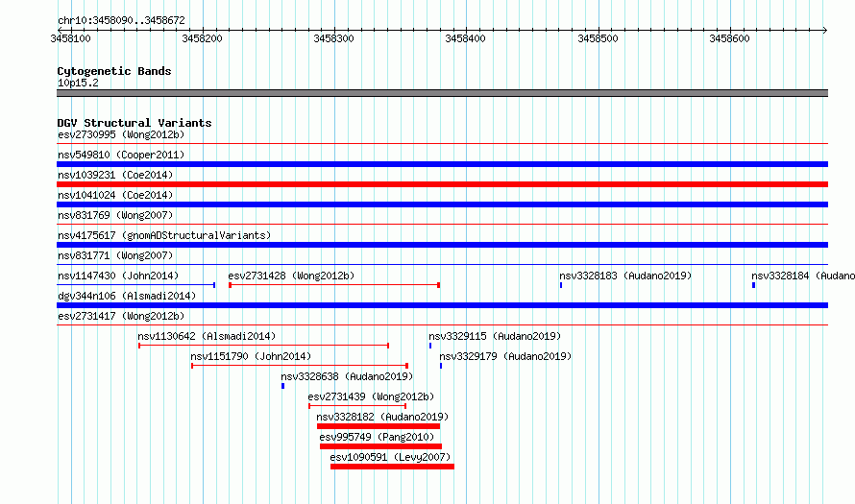Screen dimensions: 855x504
Task: Open the nsv3328638 (Audano2019) label
Action: pos(347,376)
